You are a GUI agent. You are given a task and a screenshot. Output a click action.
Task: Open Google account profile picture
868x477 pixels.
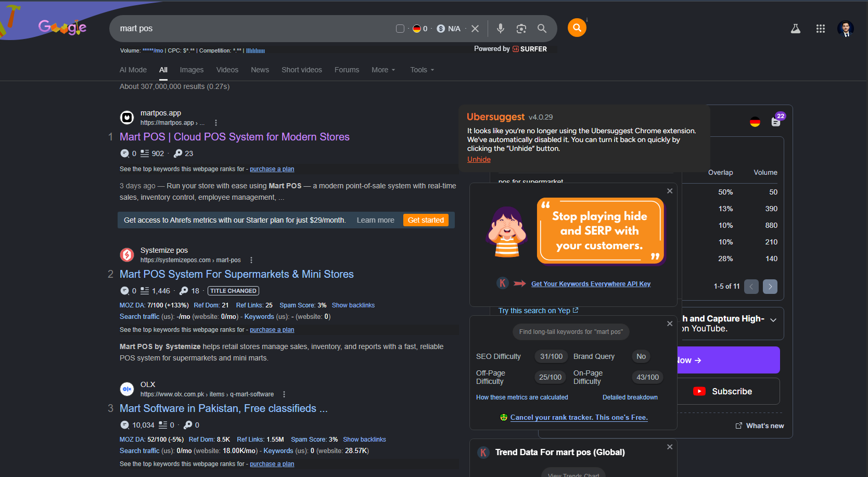846,29
